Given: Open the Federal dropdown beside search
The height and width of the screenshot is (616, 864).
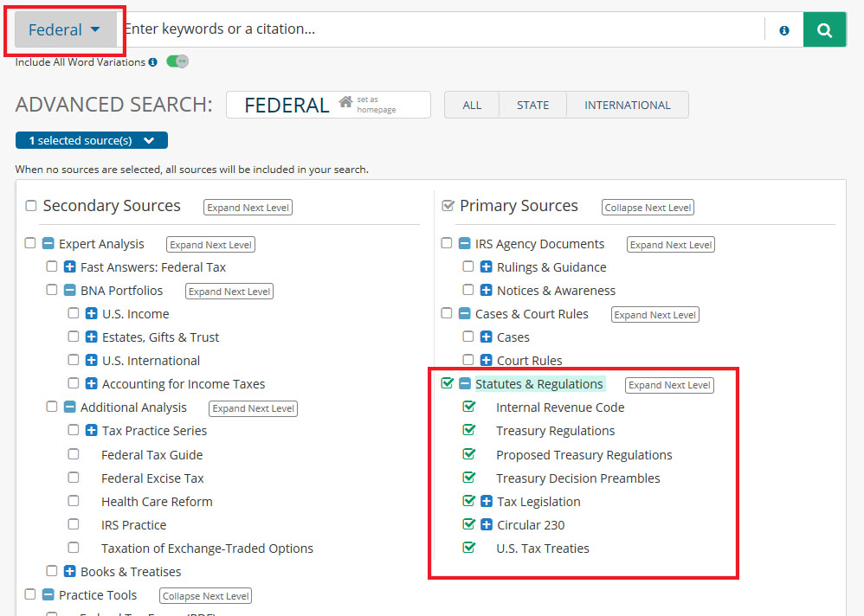Looking at the screenshot, I should [x=64, y=30].
